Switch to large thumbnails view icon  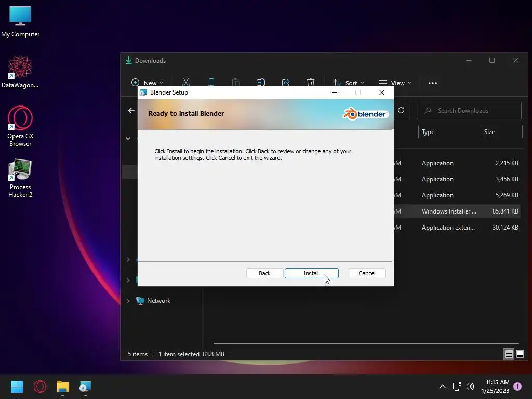point(520,354)
